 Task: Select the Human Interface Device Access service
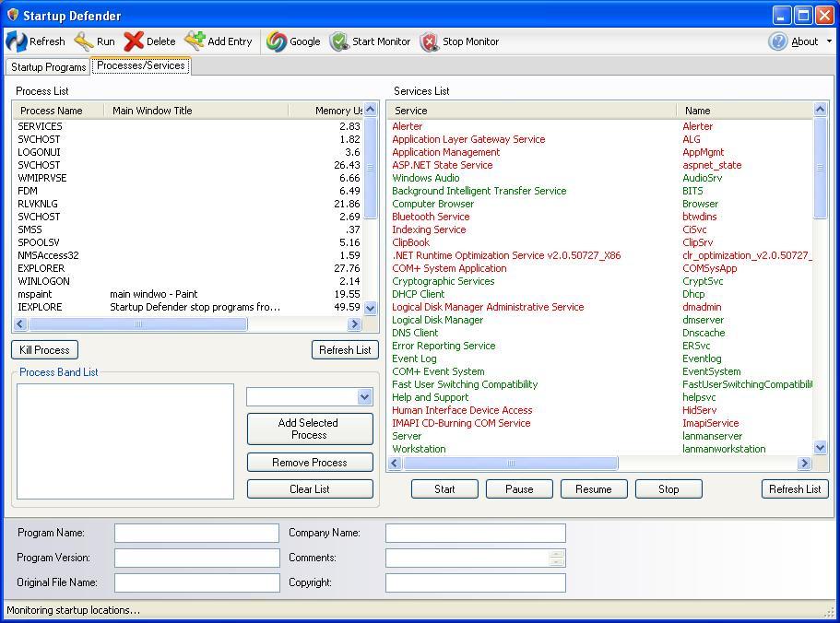(600, 410)
